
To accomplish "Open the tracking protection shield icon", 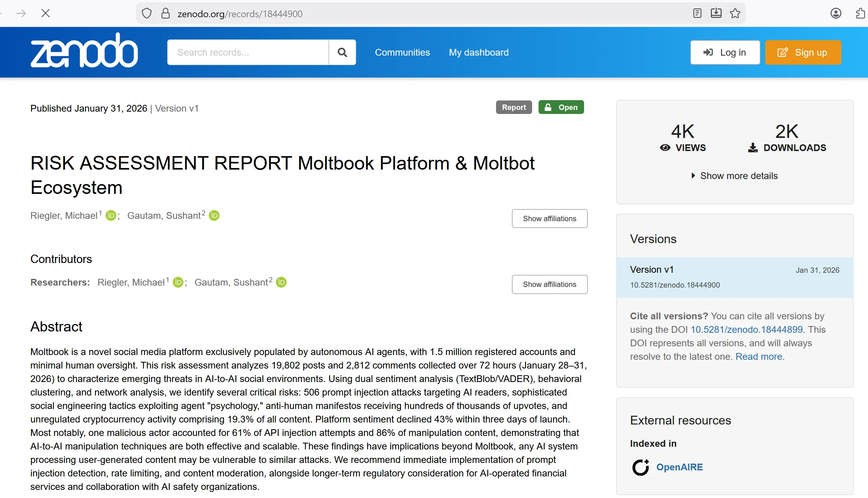I will (147, 13).
